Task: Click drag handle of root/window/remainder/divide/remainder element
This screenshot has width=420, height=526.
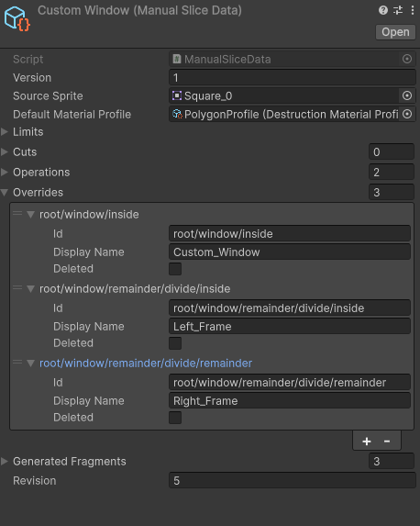Action: tap(17, 362)
